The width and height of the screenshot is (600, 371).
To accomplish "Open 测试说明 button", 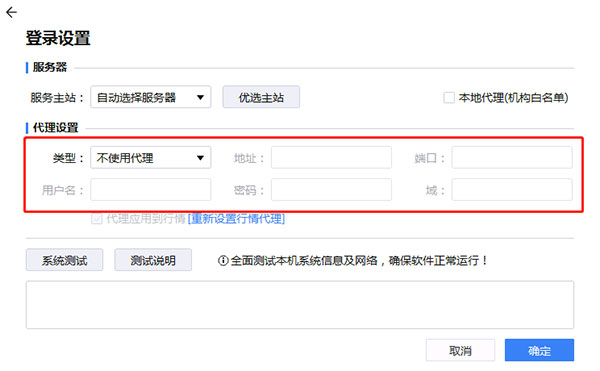I will coord(153,260).
